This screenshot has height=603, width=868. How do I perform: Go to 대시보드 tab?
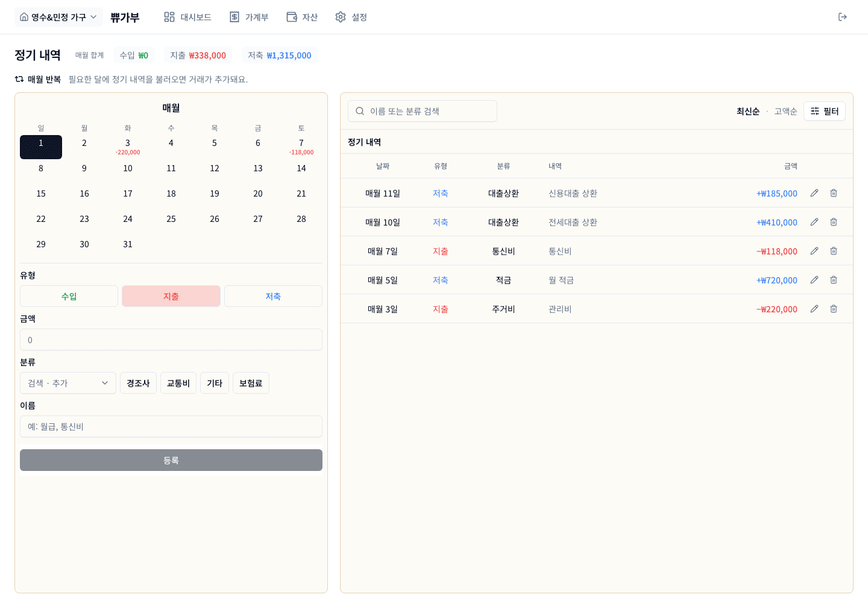[187, 17]
